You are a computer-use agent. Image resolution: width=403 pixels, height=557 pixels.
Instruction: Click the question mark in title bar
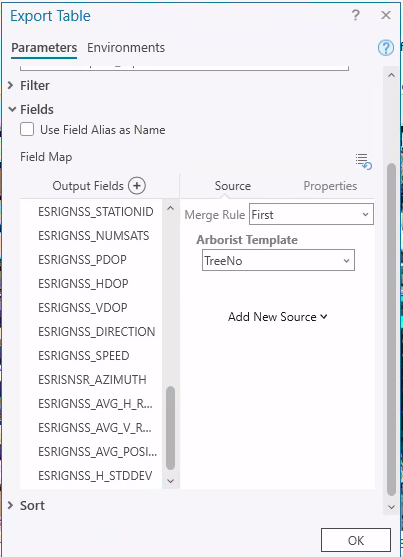point(355,15)
